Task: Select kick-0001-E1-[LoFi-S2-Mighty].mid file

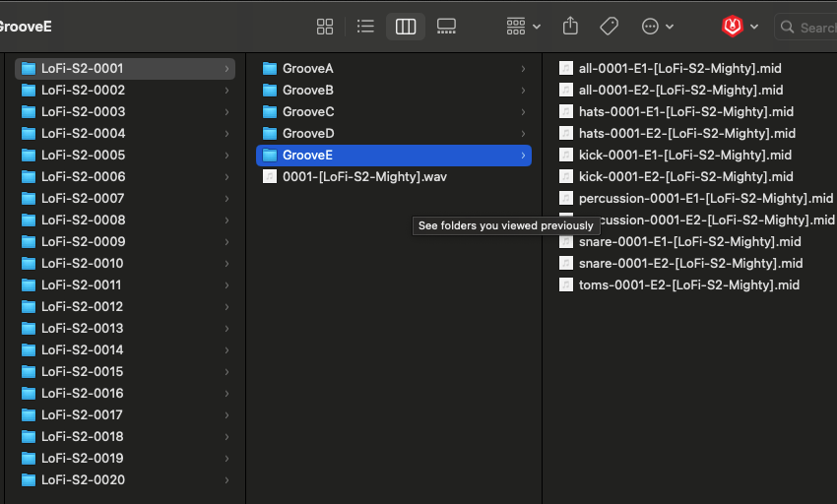Action: click(x=685, y=155)
